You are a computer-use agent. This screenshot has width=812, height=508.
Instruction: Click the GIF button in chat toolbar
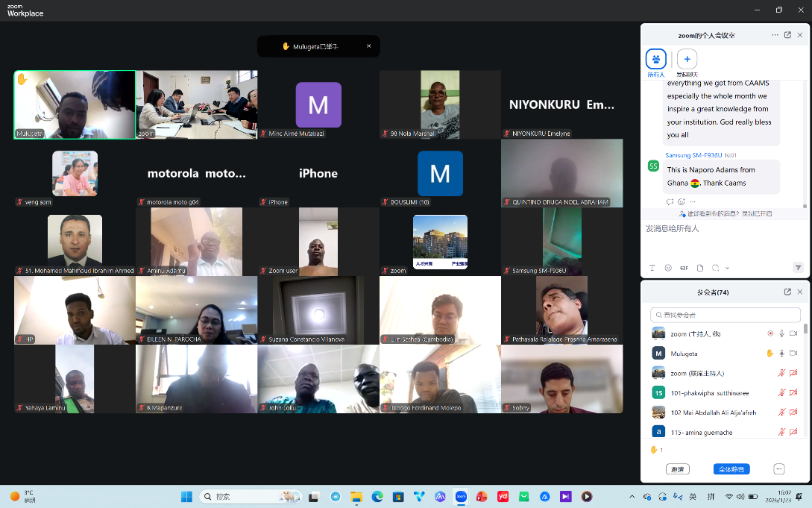pos(684,268)
